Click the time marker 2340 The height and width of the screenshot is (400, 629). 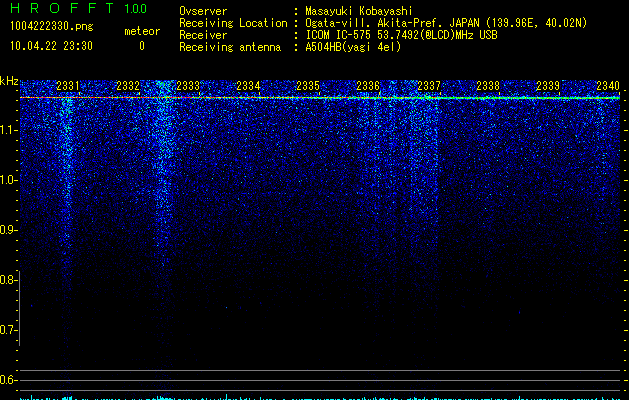coord(608,86)
